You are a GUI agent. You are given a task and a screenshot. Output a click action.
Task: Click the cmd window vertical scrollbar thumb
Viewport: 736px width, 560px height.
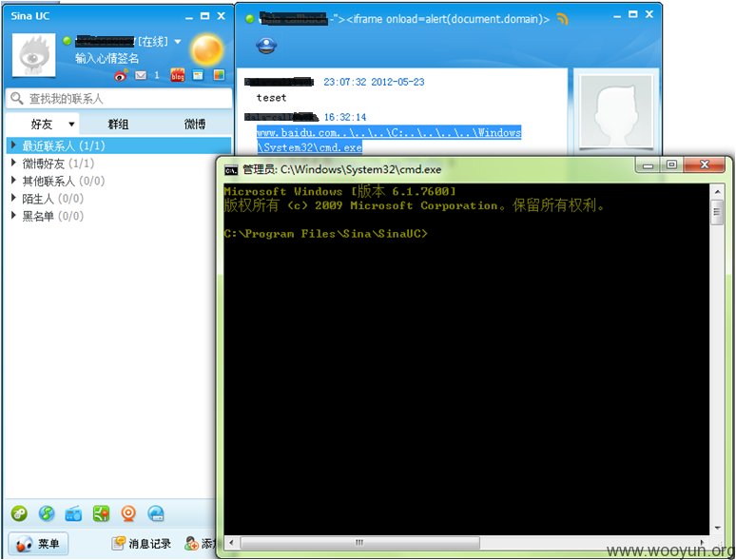pos(717,212)
